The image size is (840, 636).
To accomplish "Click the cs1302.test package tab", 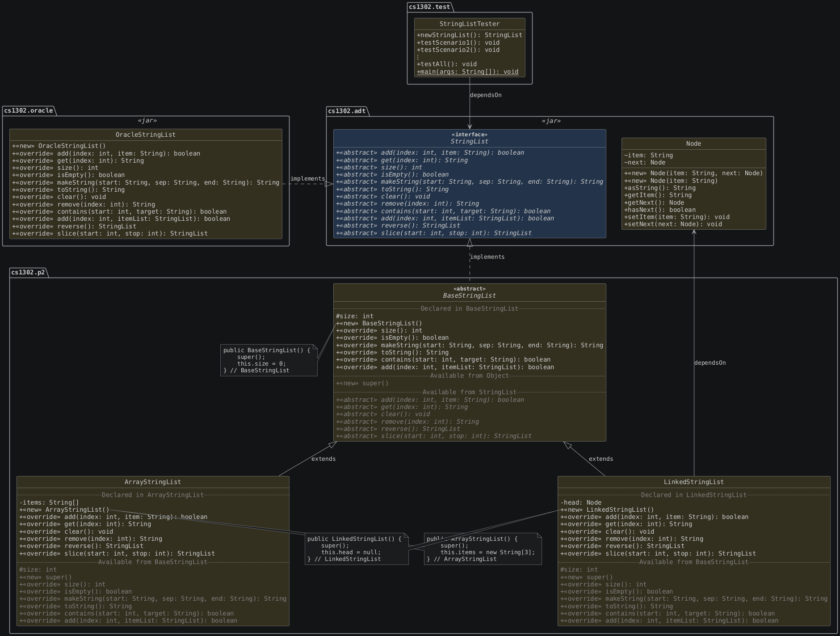I will (x=429, y=7).
